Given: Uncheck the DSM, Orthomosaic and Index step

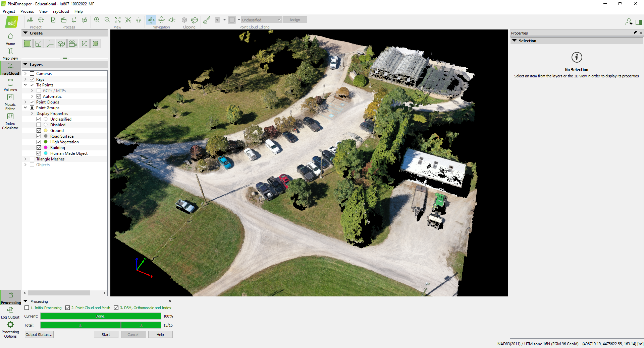Looking at the screenshot, I should 116,308.
